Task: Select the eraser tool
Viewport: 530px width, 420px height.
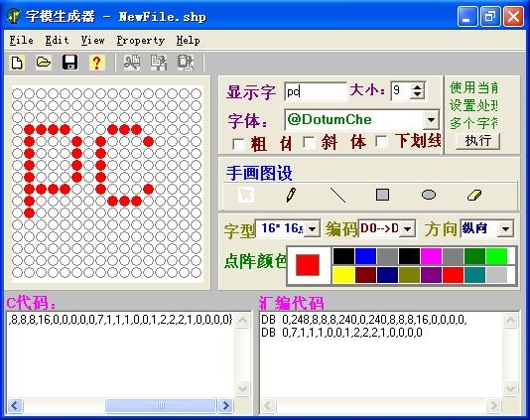Action: coord(473,196)
